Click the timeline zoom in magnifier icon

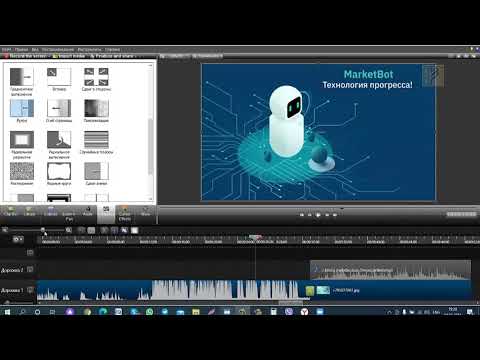pos(68,230)
